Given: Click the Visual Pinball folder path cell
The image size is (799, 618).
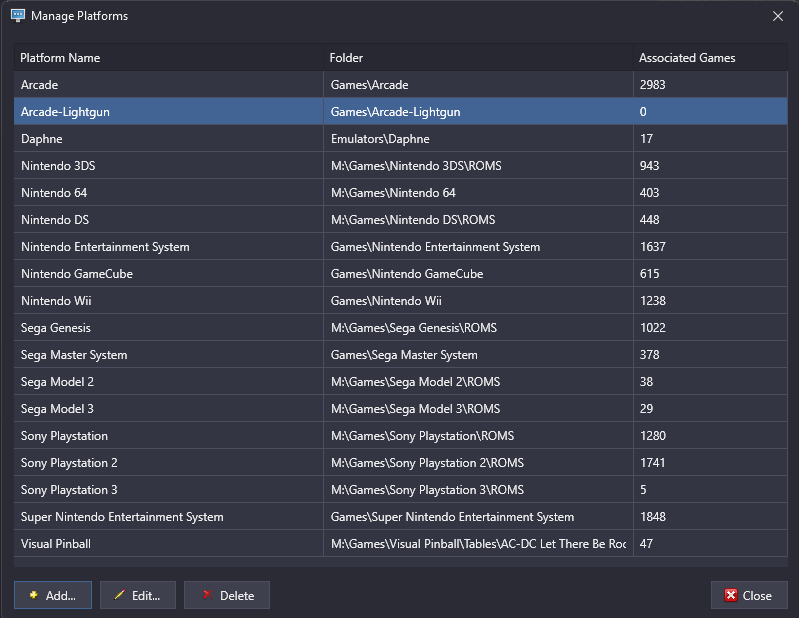Looking at the screenshot, I should click(478, 544).
